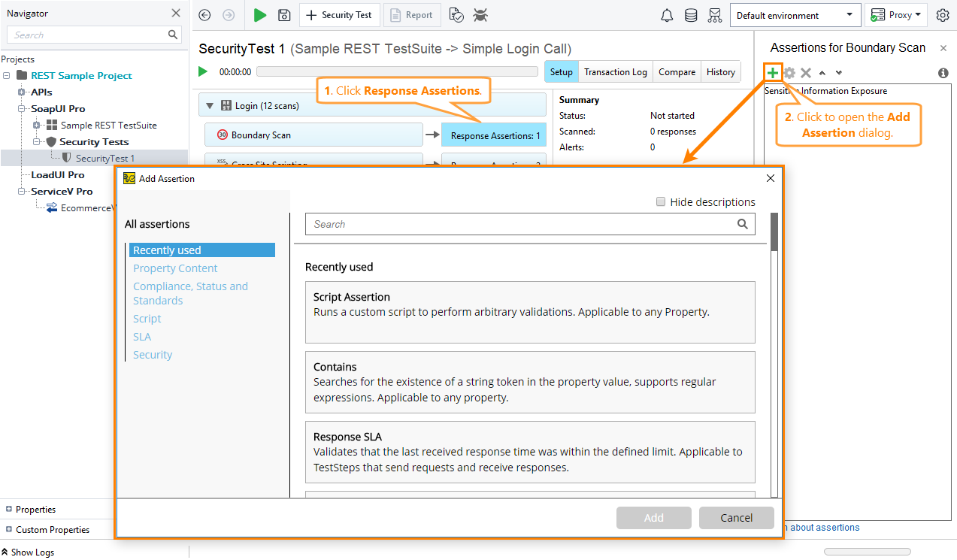This screenshot has height=560, width=957.
Task: Start SecurityTest 1 with the small green play icon
Action: [203, 71]
